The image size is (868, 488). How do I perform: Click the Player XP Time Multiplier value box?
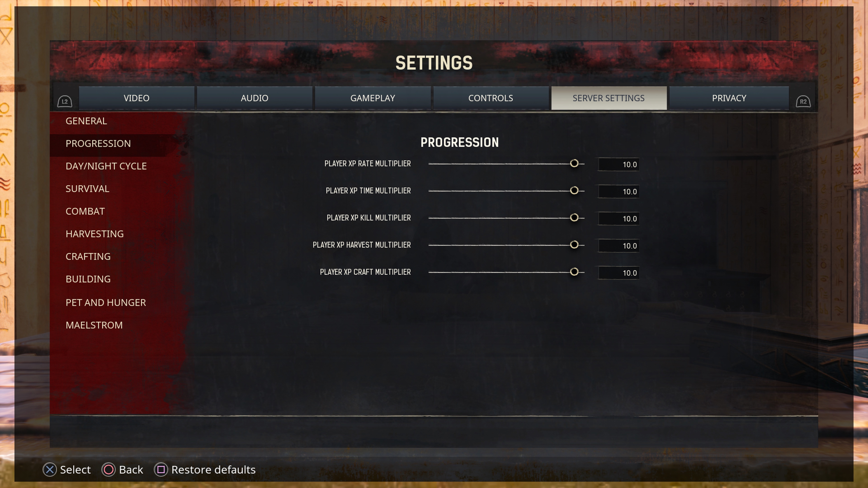pos(619,191)
